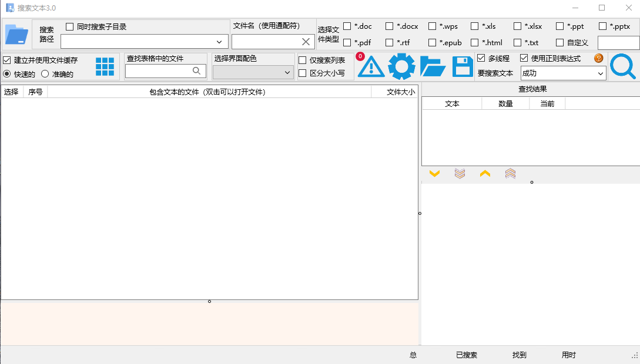Click the 文本 results column header

pyautogui.click(x=452, y=104)
